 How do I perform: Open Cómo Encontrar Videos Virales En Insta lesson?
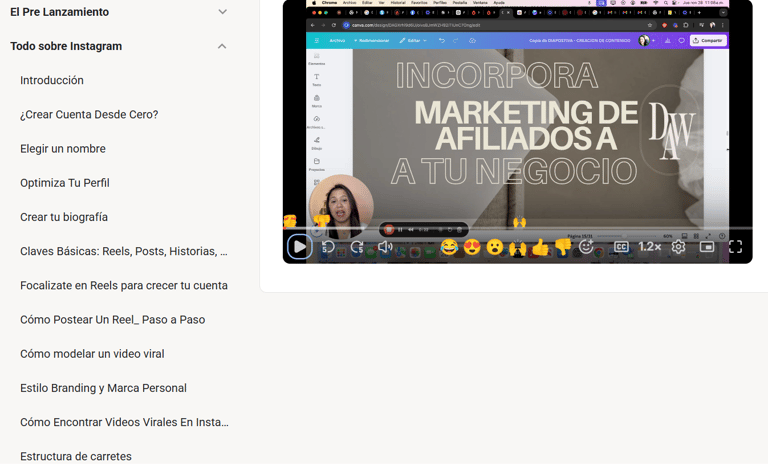click(x=124, y=422)
